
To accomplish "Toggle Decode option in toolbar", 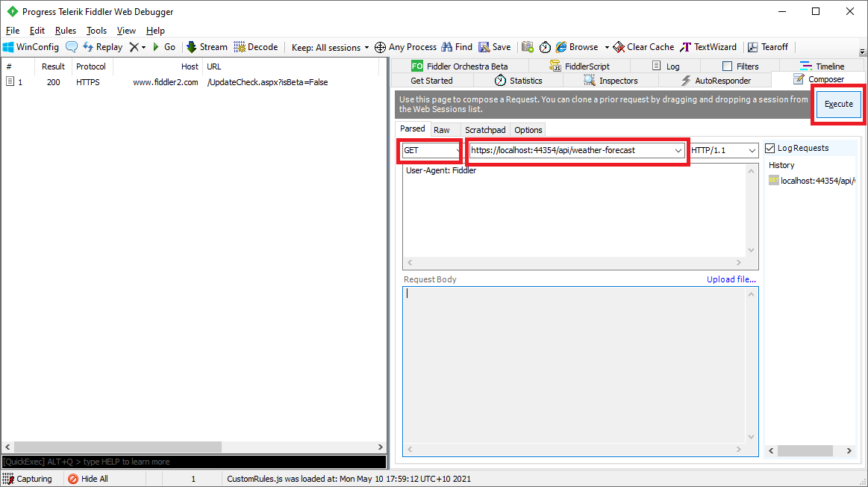I will coord(256,47).
